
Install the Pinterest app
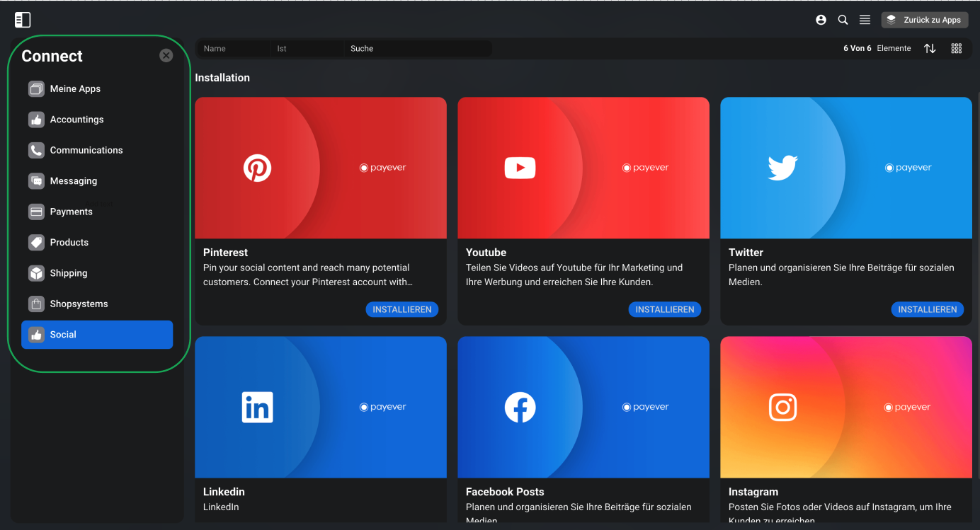point(402,309)
